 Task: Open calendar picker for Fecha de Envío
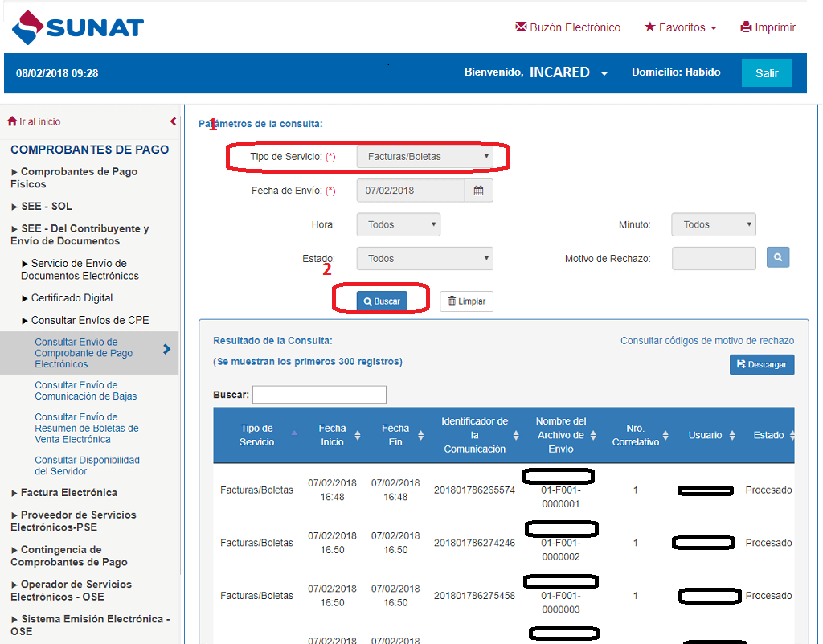tap(478, 191)
